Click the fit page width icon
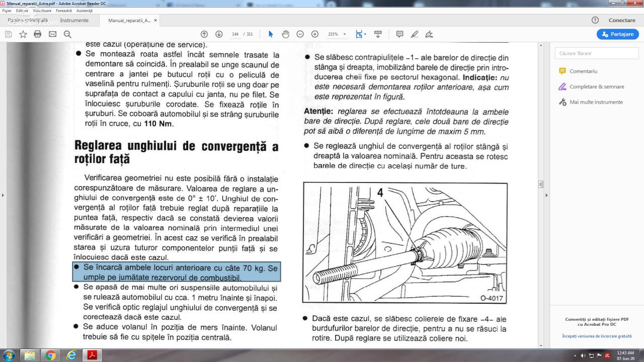 (359, 34)
